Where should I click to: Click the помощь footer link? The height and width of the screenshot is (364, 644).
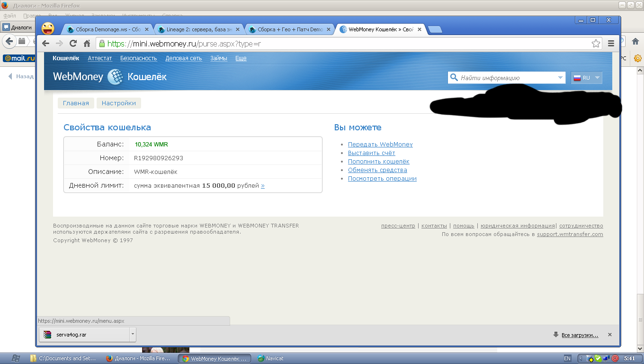coord(464,226)
